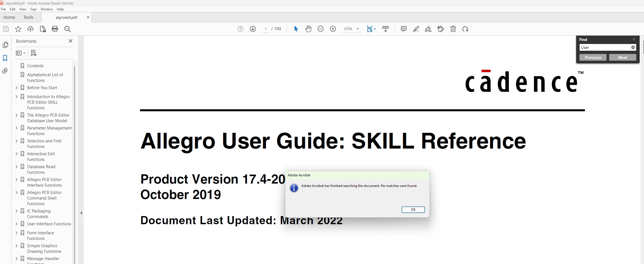Screen dimensions: 644x264
Task: Collapse the navigation pane with arrow handle
Action: (81, 213)
